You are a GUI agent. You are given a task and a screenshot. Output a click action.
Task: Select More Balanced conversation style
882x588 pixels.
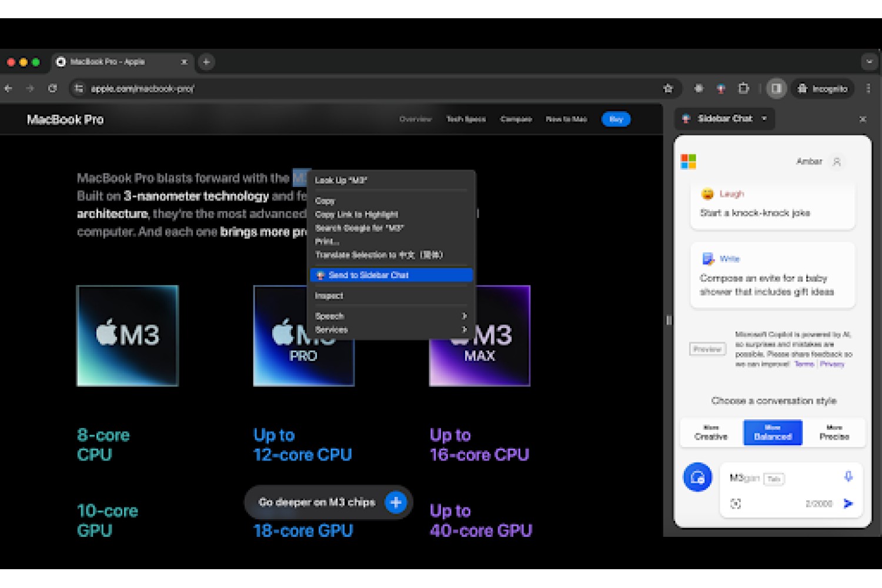click(773, 433)
